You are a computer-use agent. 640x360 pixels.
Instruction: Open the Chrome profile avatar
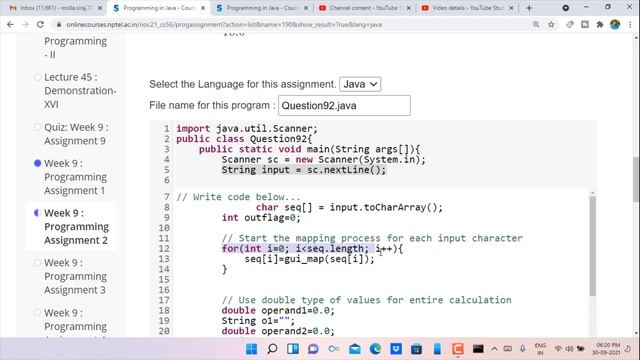pos(615,24)
